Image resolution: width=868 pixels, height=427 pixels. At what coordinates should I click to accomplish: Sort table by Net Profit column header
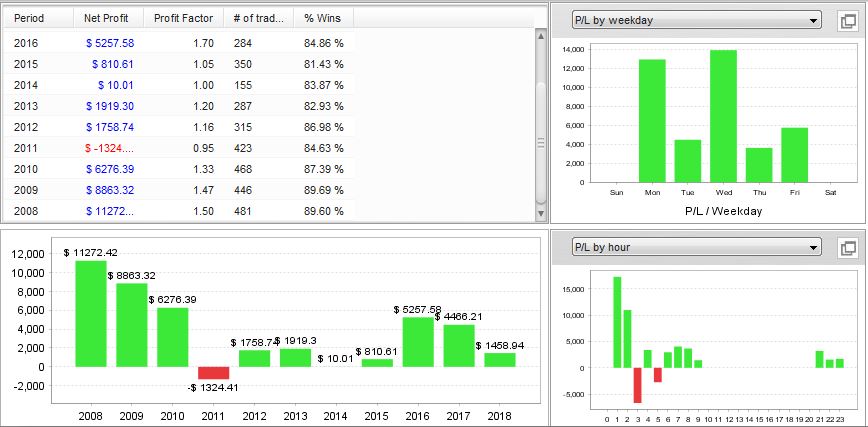tap(108, 18)
